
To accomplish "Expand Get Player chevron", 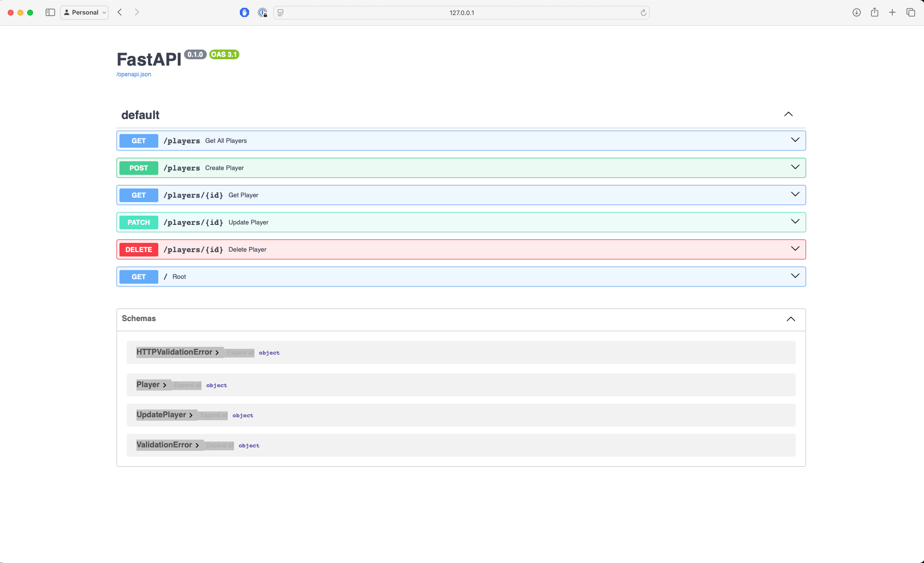I will click(795, 194).
